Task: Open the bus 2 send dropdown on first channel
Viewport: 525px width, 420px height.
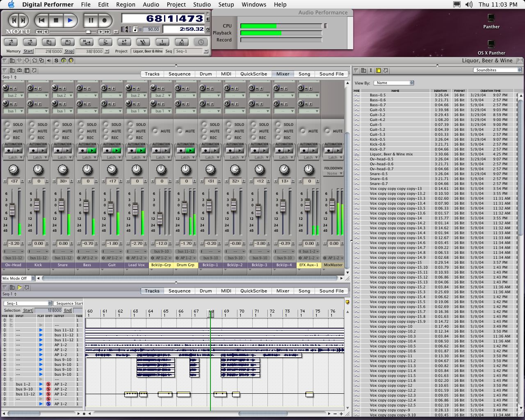Action: pos(14,96)
